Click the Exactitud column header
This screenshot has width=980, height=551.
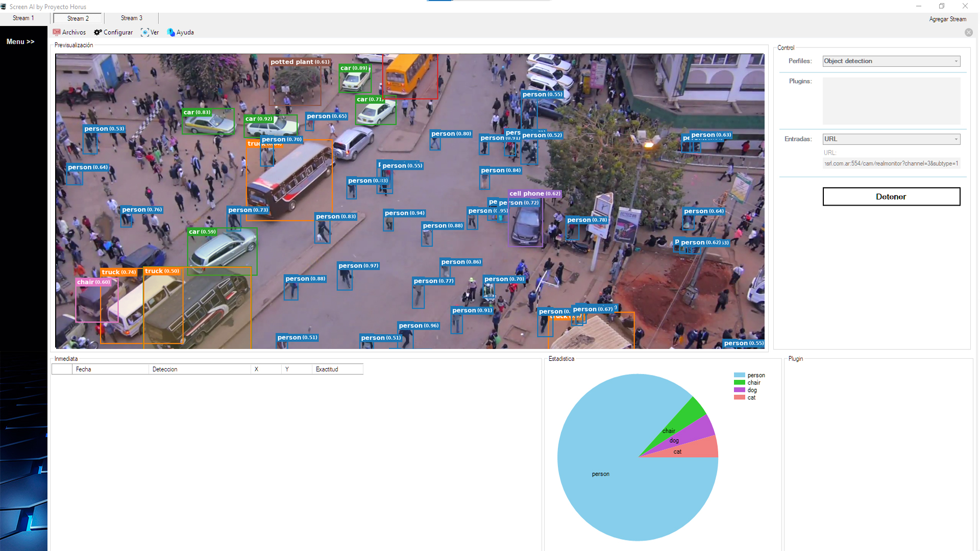(337, 369)
